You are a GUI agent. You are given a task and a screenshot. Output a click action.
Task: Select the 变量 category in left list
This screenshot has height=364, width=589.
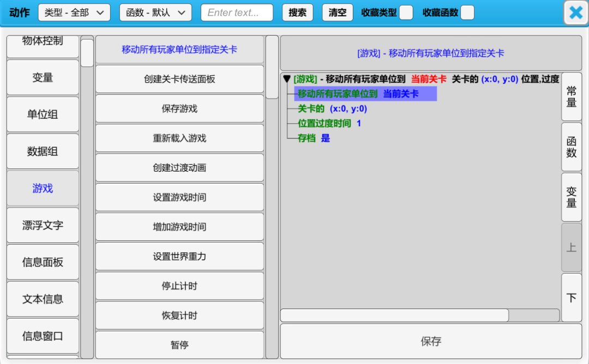[x=43, y=78]
